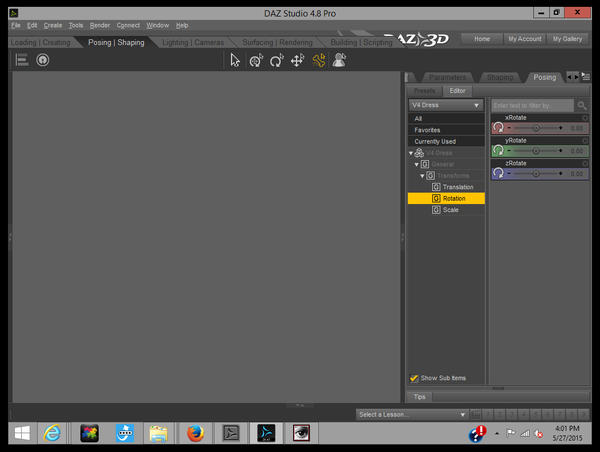Click the filter text input field
This screenshot has height=452, width=600.
tap(533, 105)
